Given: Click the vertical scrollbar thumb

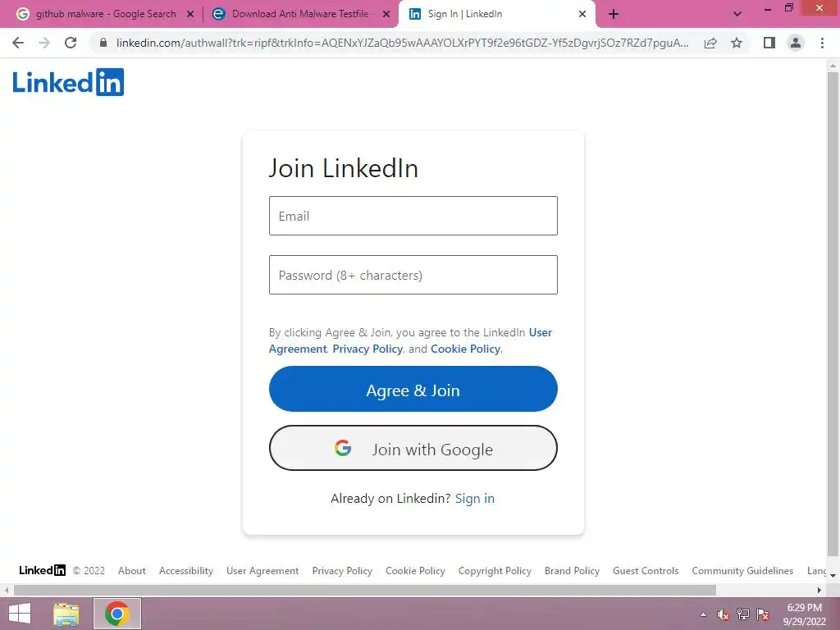Looking at the screenshot, I should 833,314.
